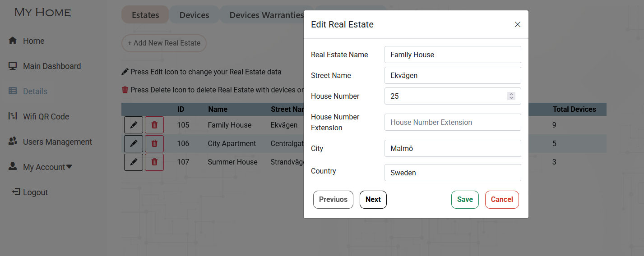
Task: Close the Edit Real Estate dialog with X
Action: pyautogui.click(x=518, y=24)
